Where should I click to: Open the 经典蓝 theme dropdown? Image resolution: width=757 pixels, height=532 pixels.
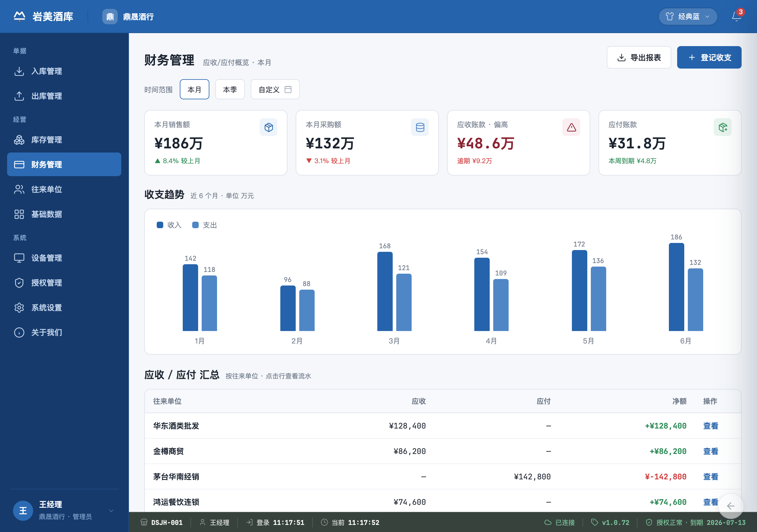688,17
